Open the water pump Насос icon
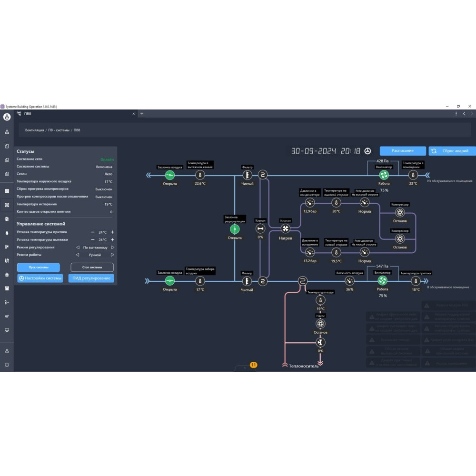Screen dimensions: 476x476 320,324
